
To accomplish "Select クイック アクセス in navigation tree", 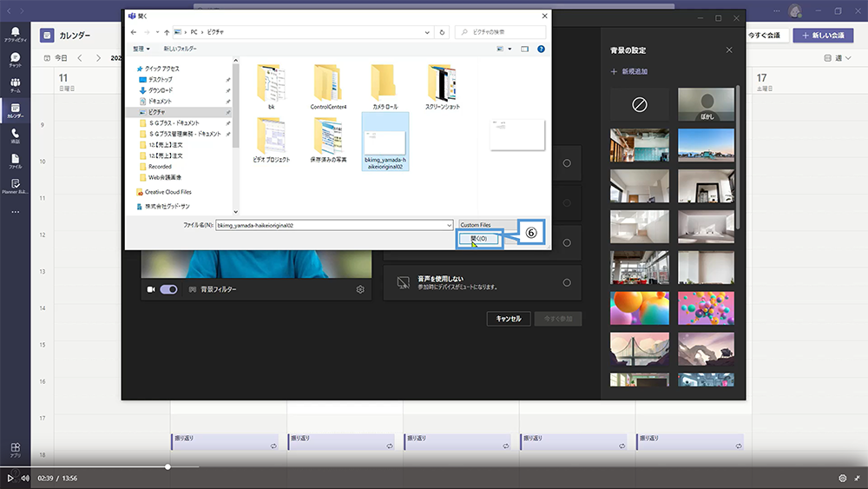I will tap(161, 69).
